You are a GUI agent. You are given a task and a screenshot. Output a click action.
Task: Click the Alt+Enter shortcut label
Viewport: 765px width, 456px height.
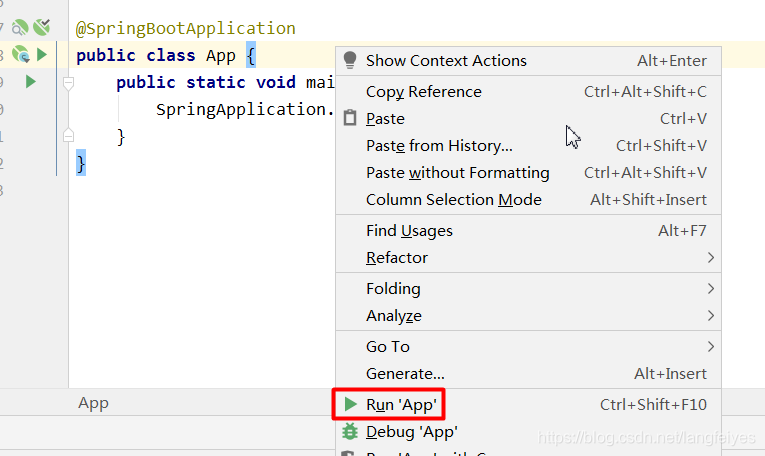pyautogui.click(x=672, y=60)
